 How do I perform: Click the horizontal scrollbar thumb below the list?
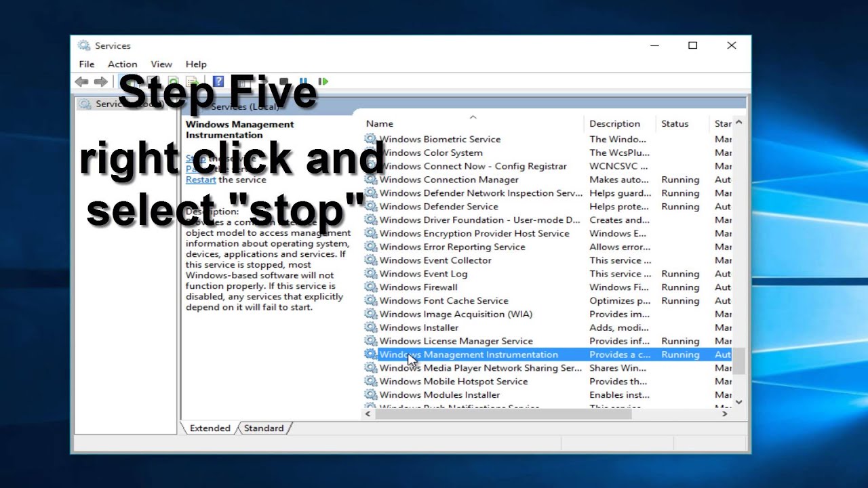tap(503, 413)
